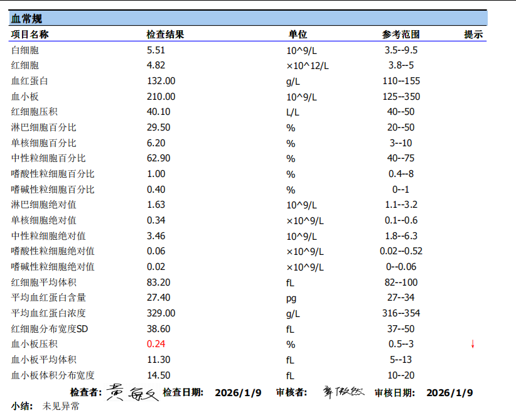This screenshot has width=516, height=420.
Task: Select the 检查结果 column header
Action: tap(165, 35)
